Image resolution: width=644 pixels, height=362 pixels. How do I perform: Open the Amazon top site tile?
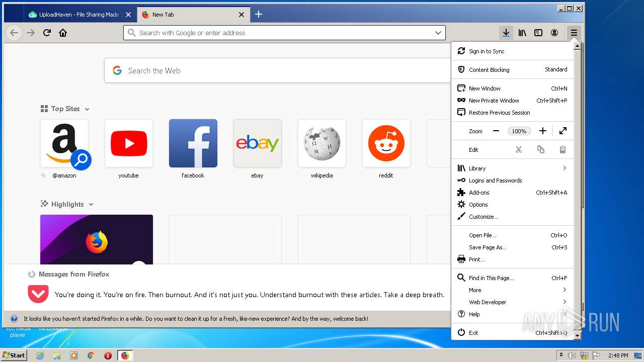point(64,143)
